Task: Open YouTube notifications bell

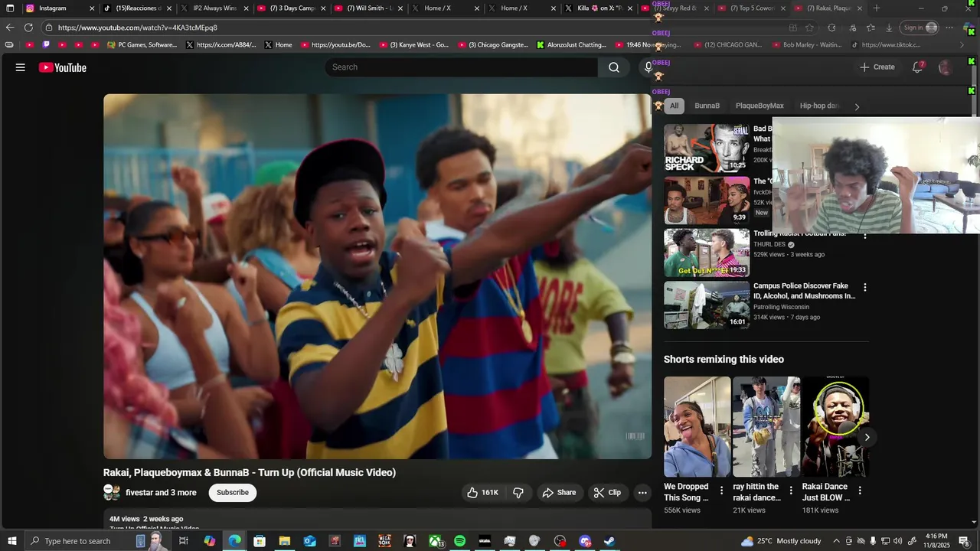Action: coord(917,67)
